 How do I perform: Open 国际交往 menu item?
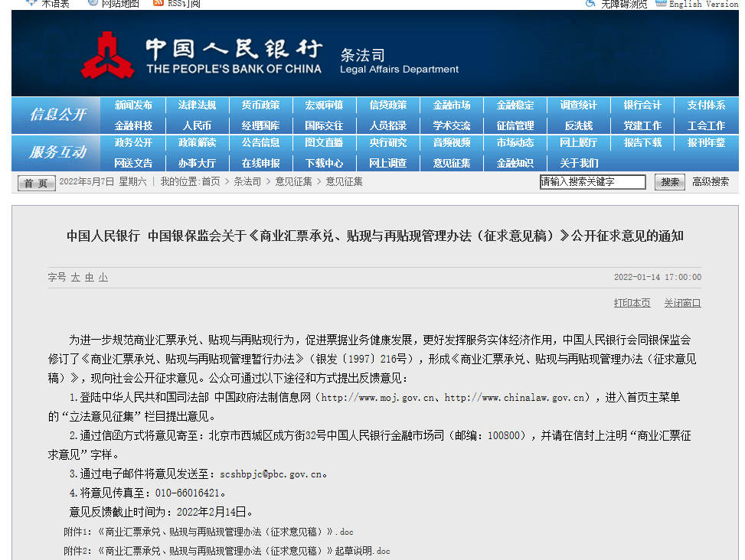point(324,125)
